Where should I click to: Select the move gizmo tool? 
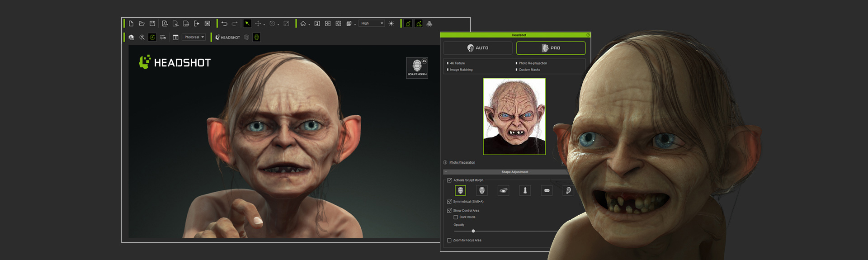(x=258, y=24)
